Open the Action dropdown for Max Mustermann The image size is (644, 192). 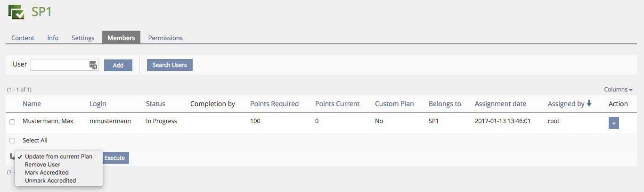(613, 123)
